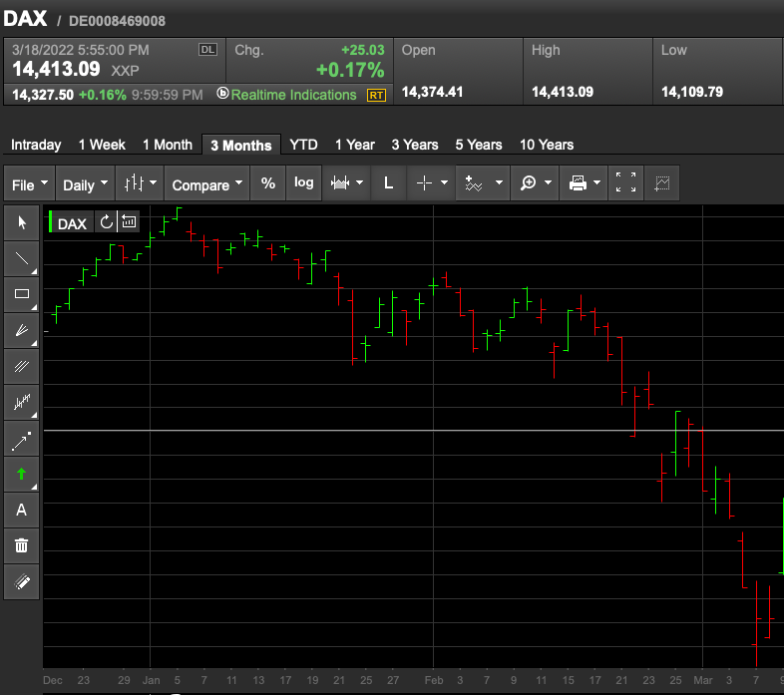
Task: Click the Jan axis label
Action: coord(151,680)
